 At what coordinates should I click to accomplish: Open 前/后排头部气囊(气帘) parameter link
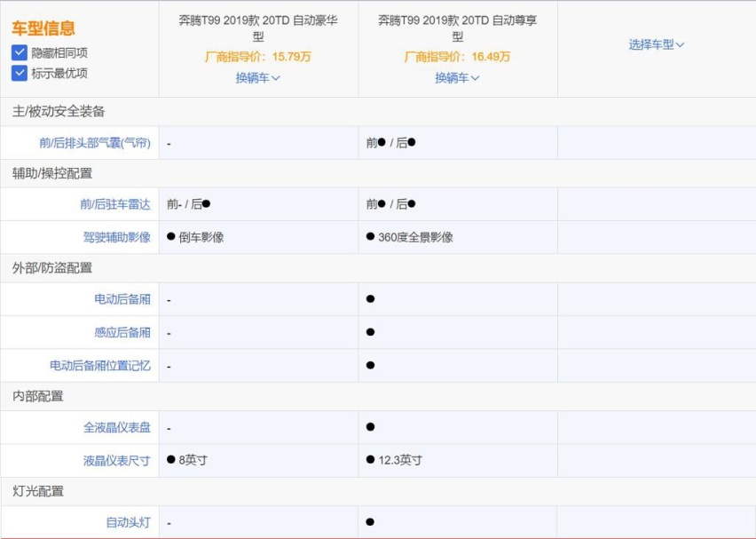pyautogui.click(x=95, y=143)
